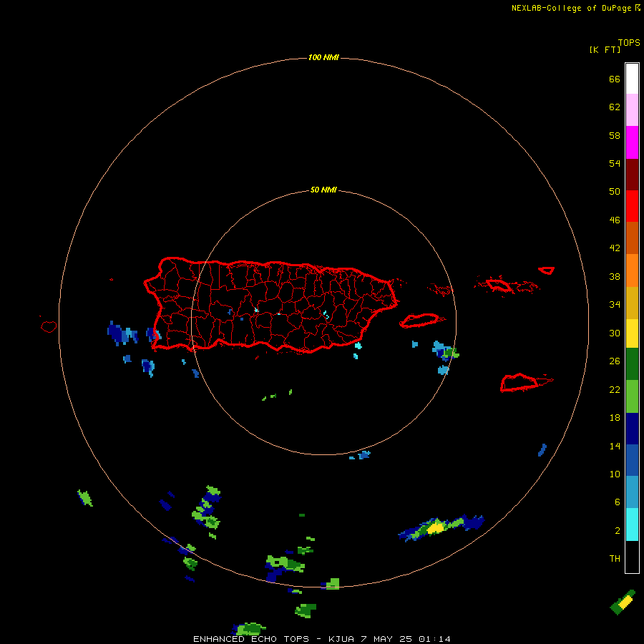The width and height of the screenshot is (644, 644).
Task: Choose the dark green legend swatch
Action: pyautogui.click(x=632, y=364)
